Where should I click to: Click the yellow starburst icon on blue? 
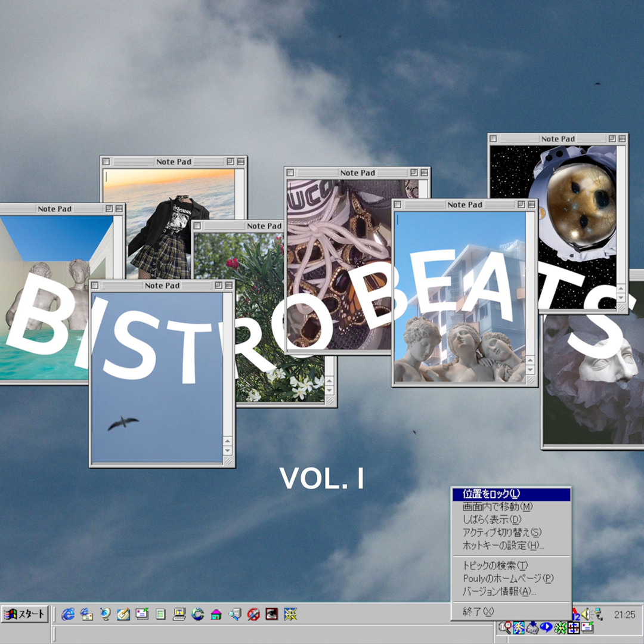[290, 614]
